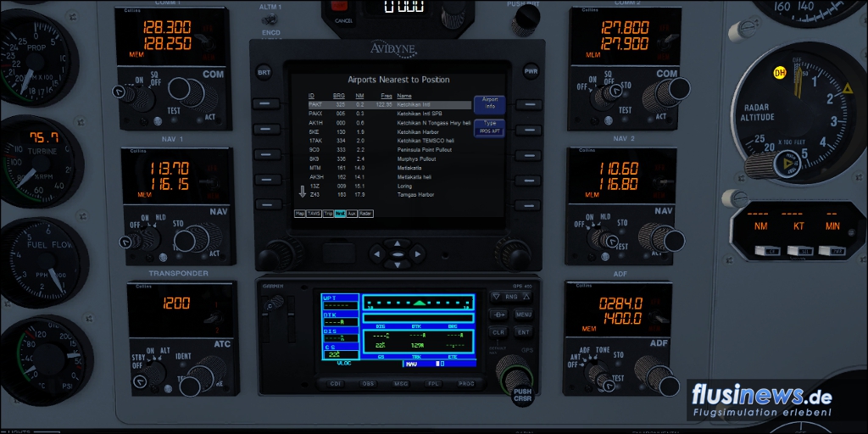The height and width of the screenshot is (434, 868).
Task: Select the 5KE Ketchikan Harbor row
Action: 390,131
